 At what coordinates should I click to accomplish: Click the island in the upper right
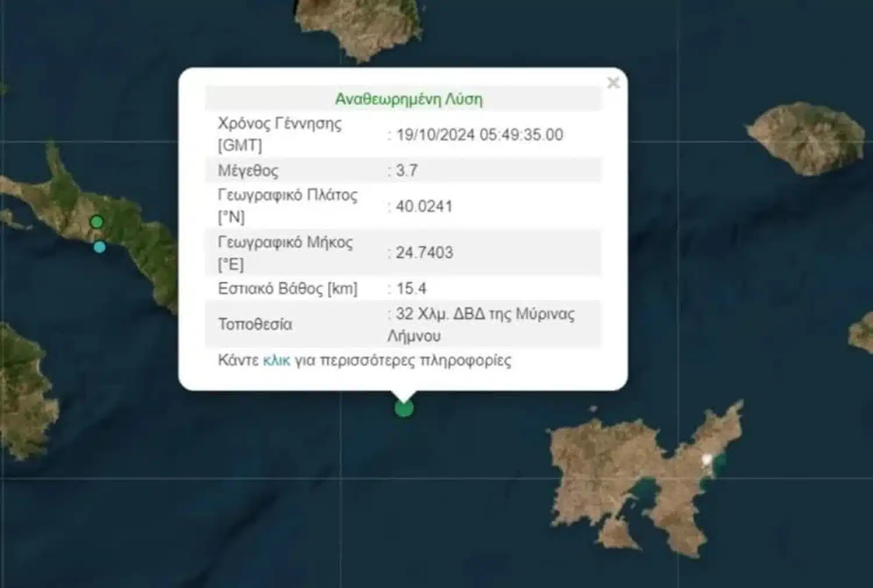(806, 137)
